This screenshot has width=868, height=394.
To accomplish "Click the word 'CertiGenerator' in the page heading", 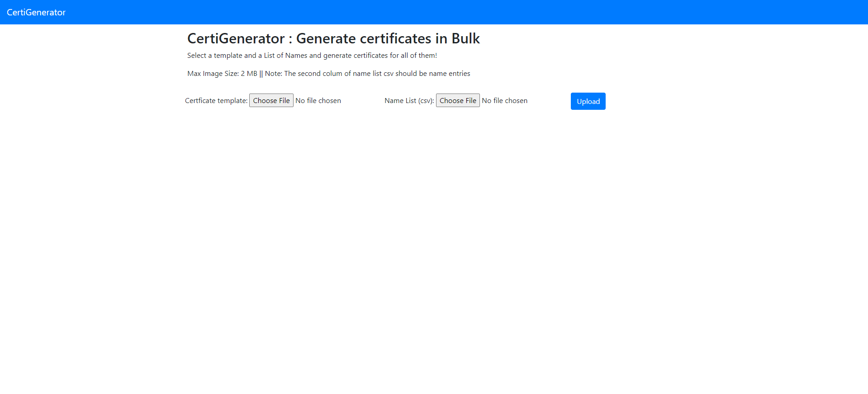I will (x=236, y=38).
